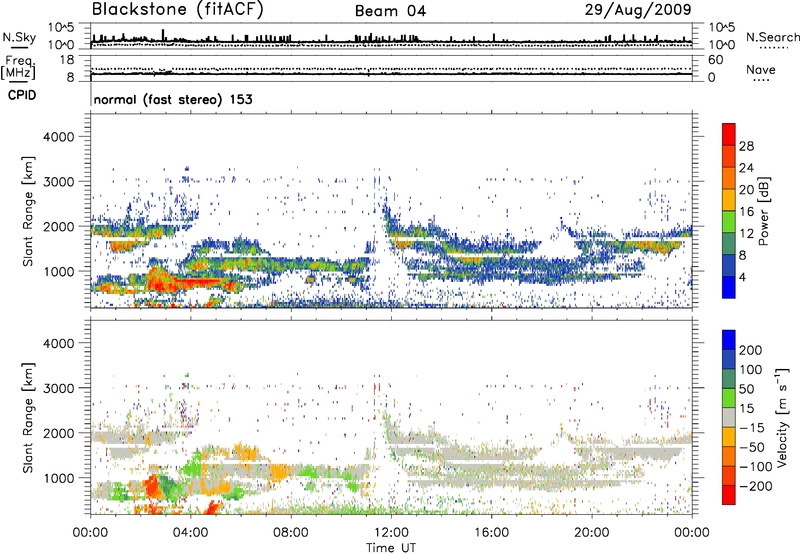Click the '12:00' time tick label
This screenshot has height=554, width=800.
click(391, 533)
